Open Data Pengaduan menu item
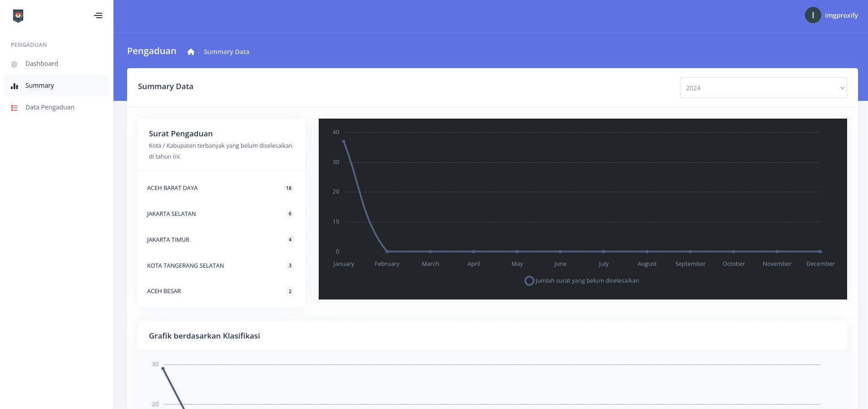868x409 pixels. pyautogui.click(x=56, y=107)
